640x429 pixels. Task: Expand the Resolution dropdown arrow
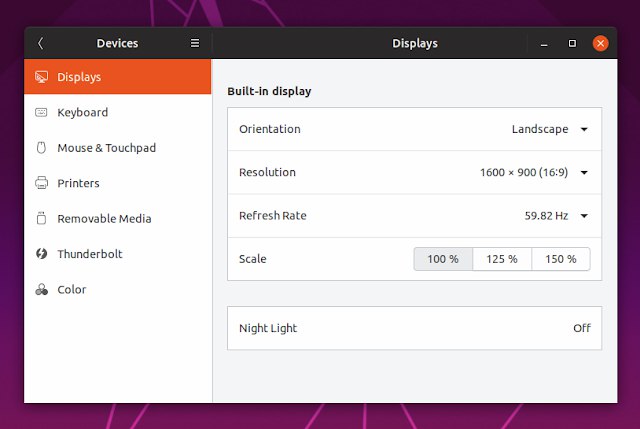584,173
